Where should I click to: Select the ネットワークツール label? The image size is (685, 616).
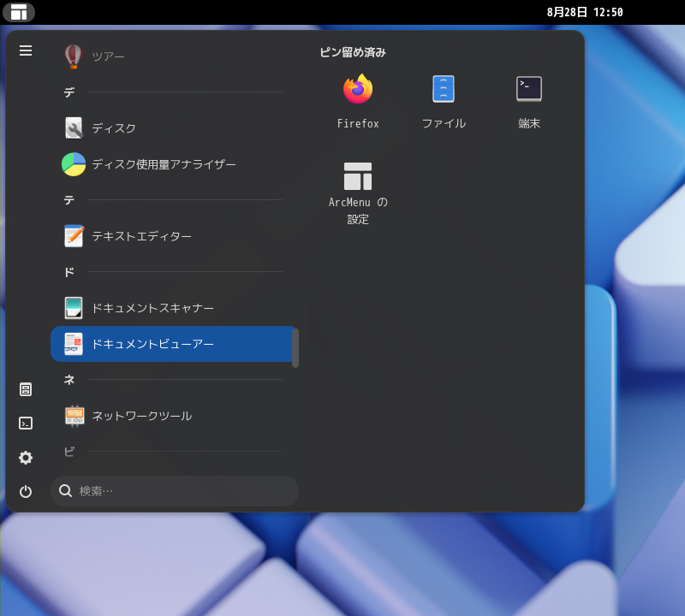point(141,416)
